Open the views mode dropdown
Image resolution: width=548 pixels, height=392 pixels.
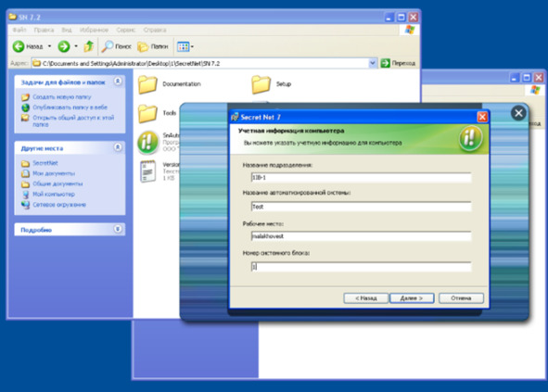(x=185, y=46)
